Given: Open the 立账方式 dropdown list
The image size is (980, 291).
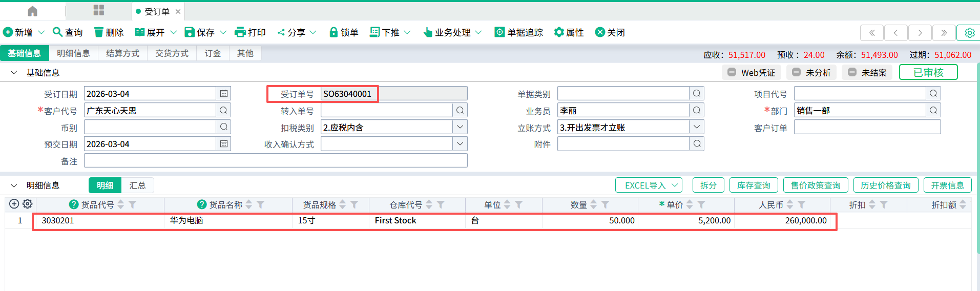Looking at the screenshot, I should coord(696,127).
